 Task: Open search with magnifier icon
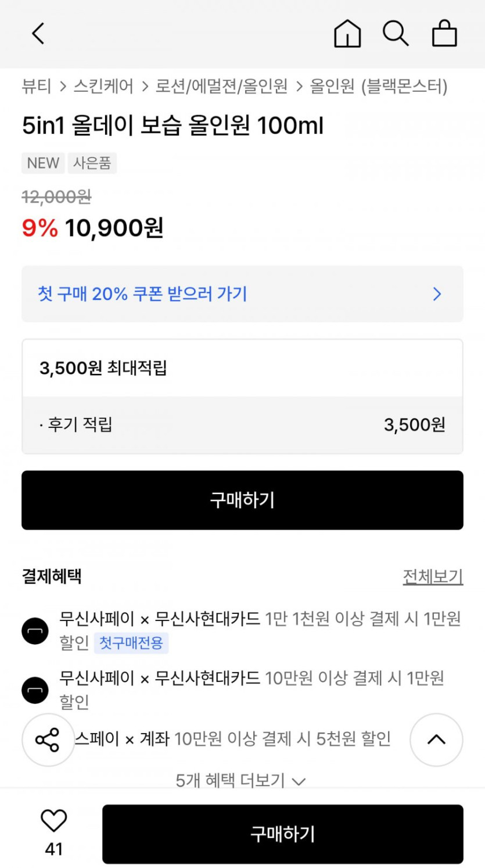point(396,34)
